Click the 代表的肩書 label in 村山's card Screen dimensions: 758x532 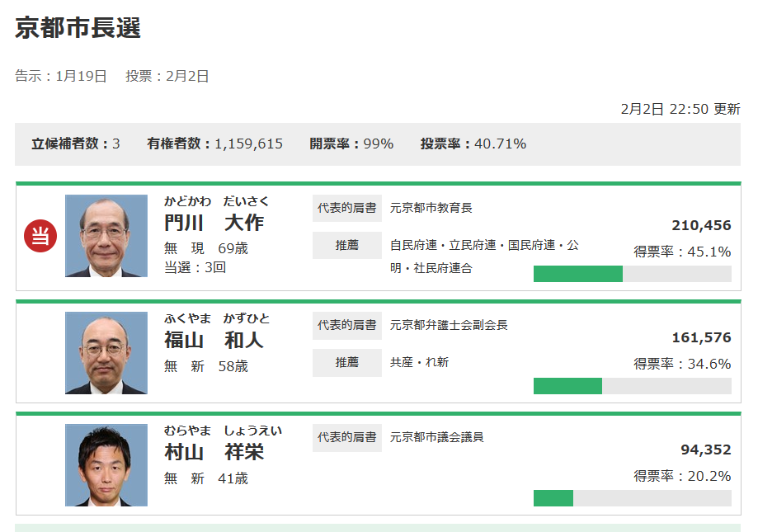pos(347,437)
